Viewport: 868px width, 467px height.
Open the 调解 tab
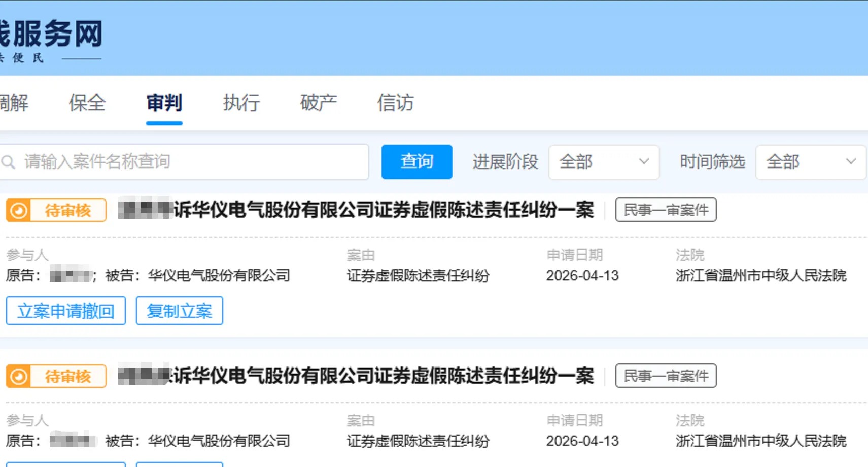pos(14,103)
